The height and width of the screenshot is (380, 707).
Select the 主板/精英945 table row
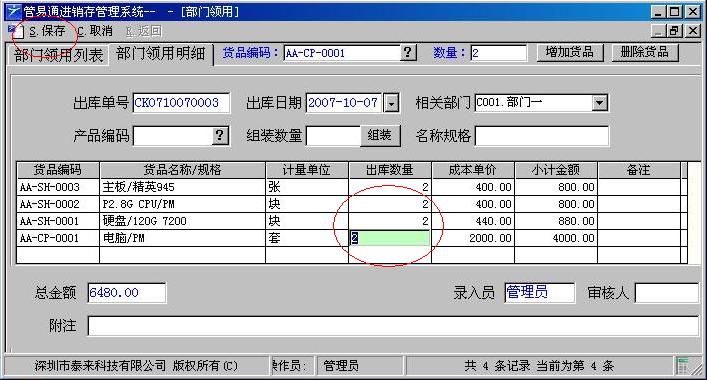(x=349, y=187)
